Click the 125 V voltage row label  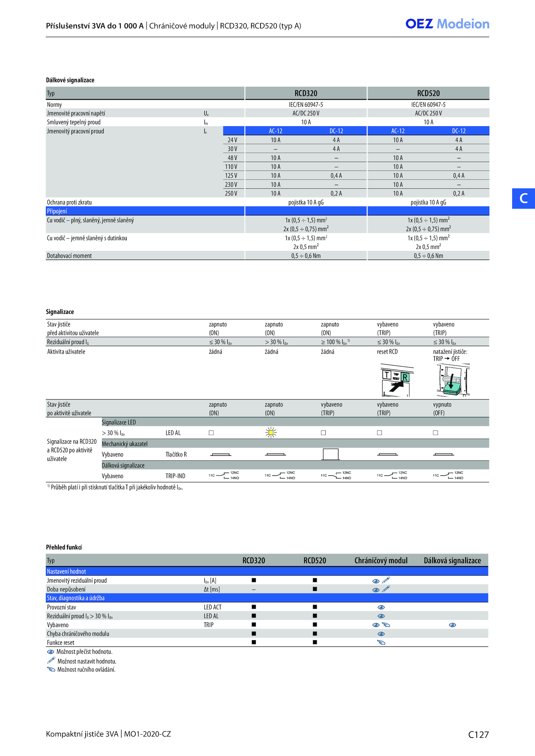[x=231, y=175]
